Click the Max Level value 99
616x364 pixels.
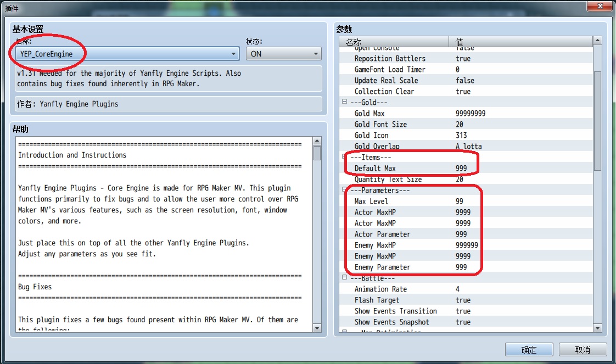(x=459, y=201)
